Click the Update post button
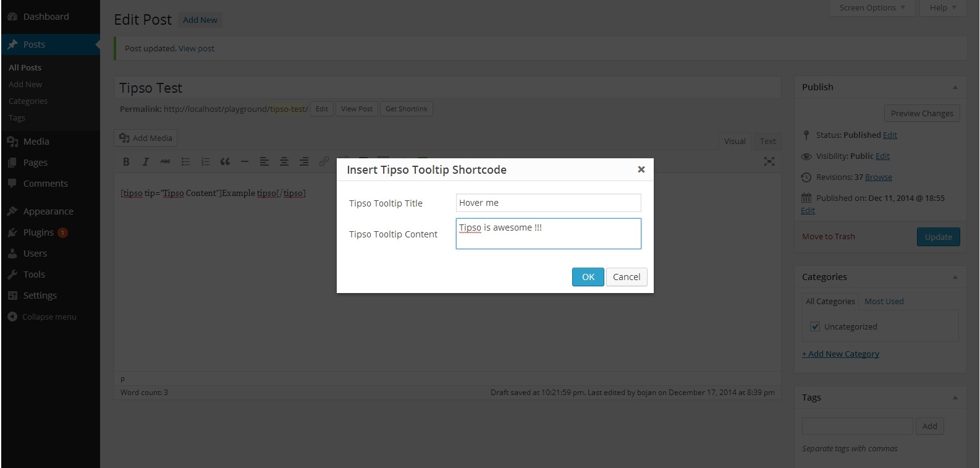The image size is (980, 468). pyautogui.click(x=939, y=237)
